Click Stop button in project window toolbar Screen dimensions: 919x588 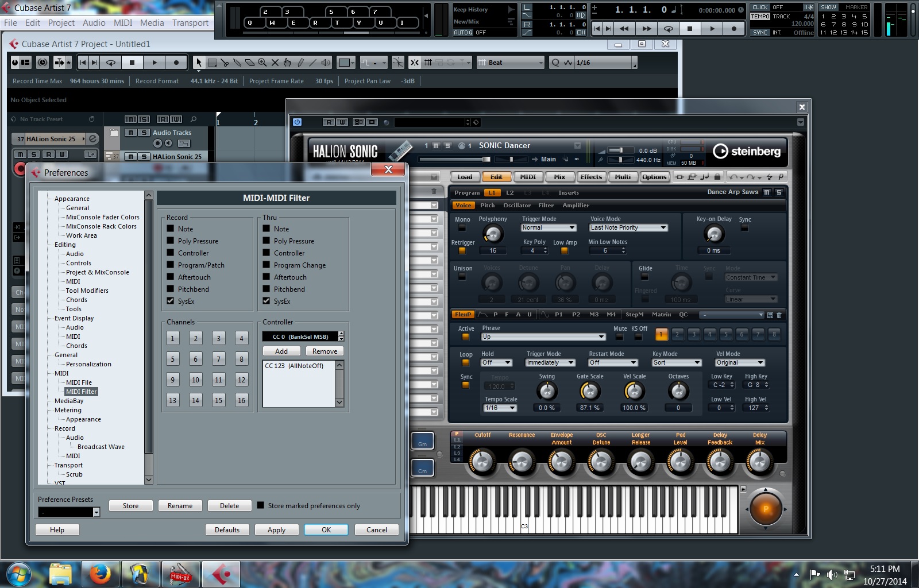pos(132,63)
